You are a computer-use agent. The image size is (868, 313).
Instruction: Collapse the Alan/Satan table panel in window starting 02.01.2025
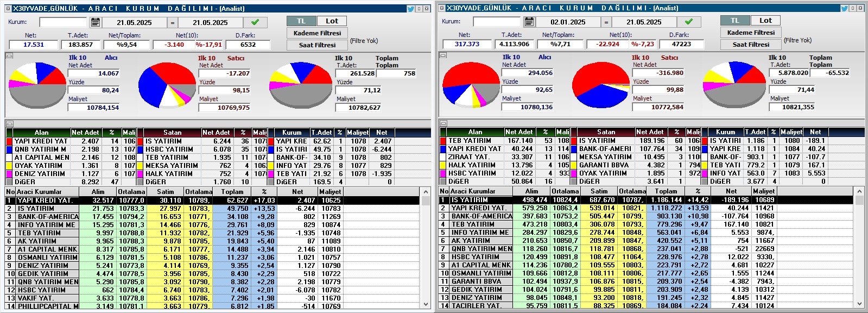pyautogui.click(x=443, y=123)
